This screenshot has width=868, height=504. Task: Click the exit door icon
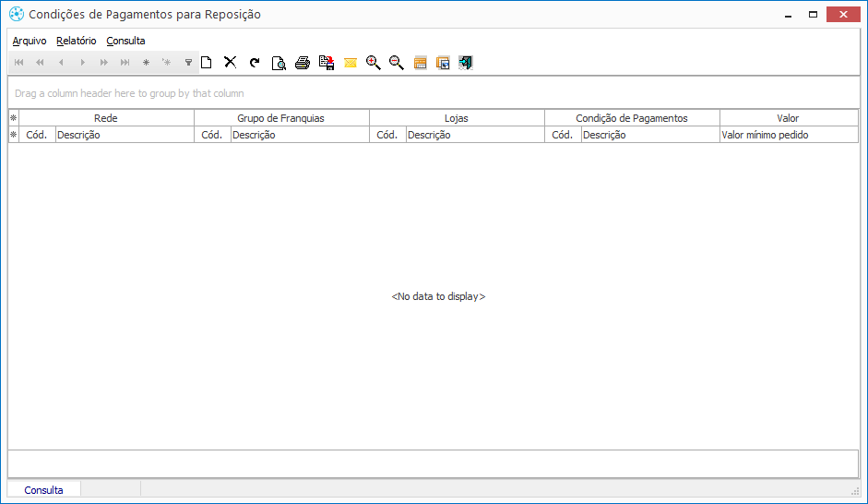[466, 63]
